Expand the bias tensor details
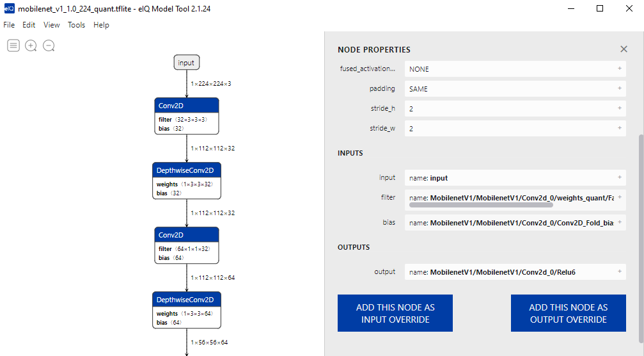 click(619, 222)
